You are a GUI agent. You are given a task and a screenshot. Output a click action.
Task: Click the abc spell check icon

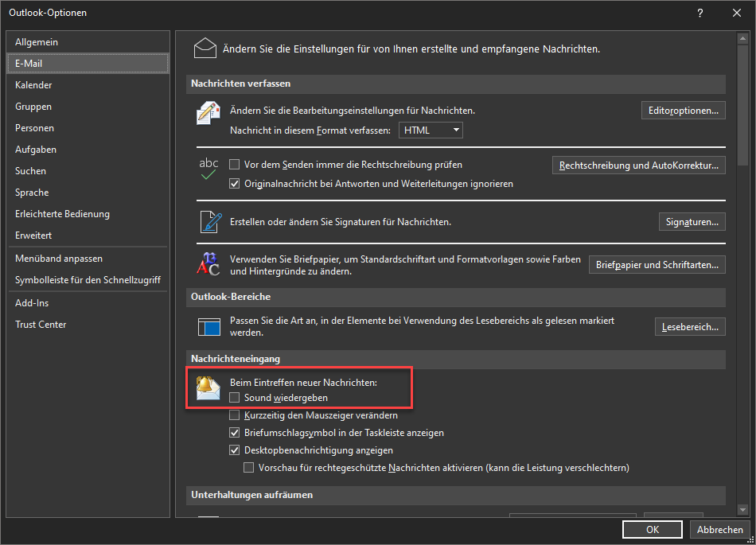(x=208, y=169)
